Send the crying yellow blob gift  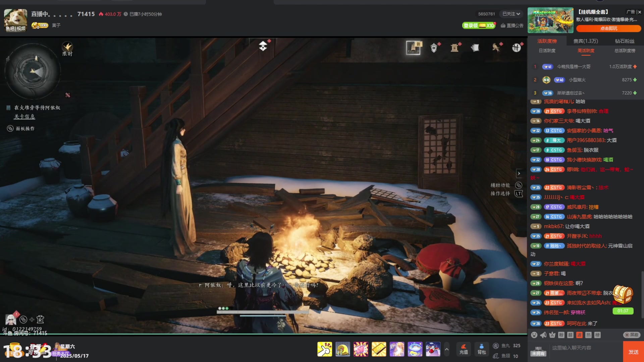click(342, 349)
